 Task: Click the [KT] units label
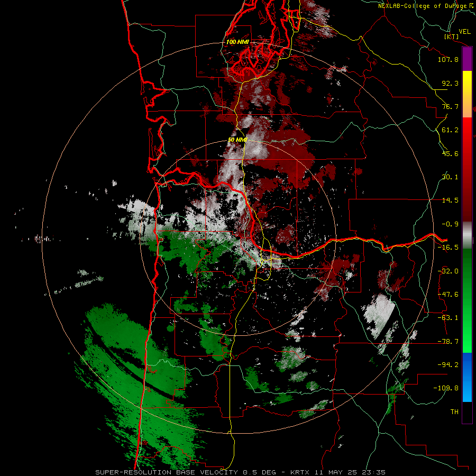tap(452, 36)
